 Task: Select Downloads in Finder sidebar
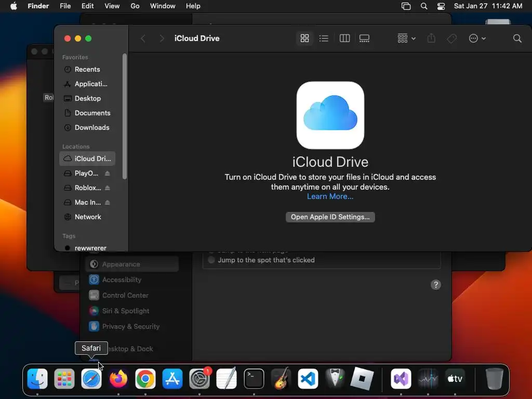point(87,128)
